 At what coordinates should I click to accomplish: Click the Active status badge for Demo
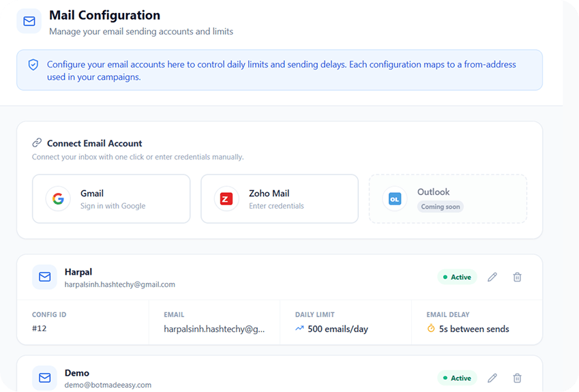(457, 378)
